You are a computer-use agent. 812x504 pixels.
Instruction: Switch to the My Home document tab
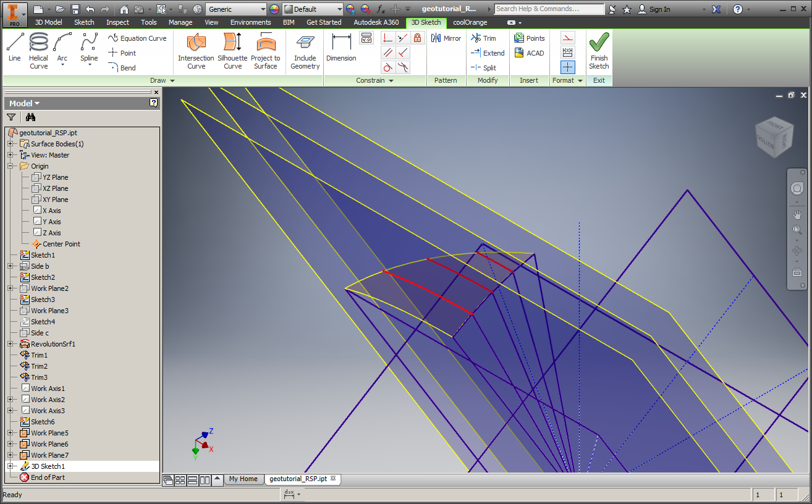coord(243,479)
